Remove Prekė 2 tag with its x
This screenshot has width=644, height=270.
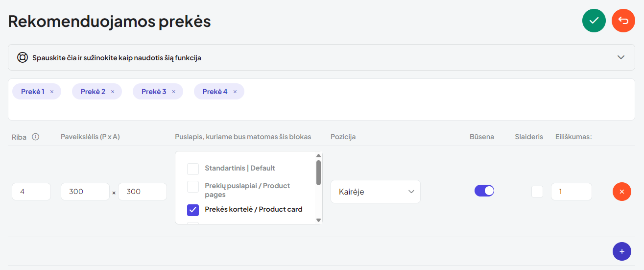click(112, 92)
